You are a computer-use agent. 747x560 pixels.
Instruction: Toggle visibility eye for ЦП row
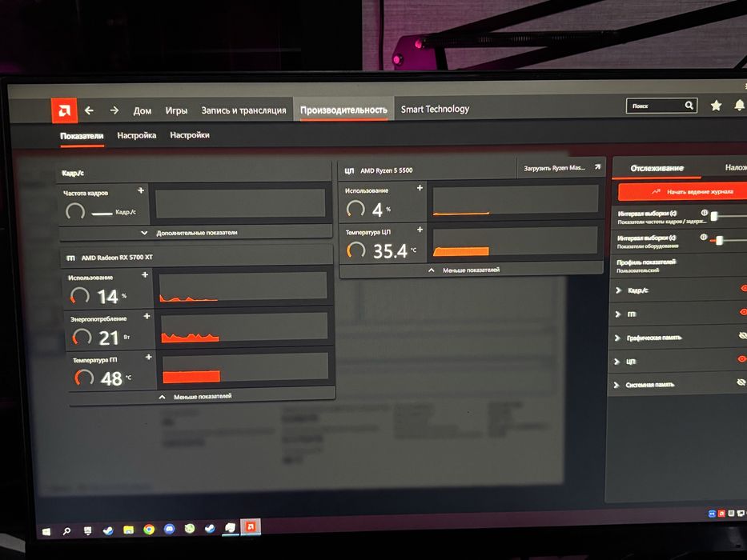point(741,359)
